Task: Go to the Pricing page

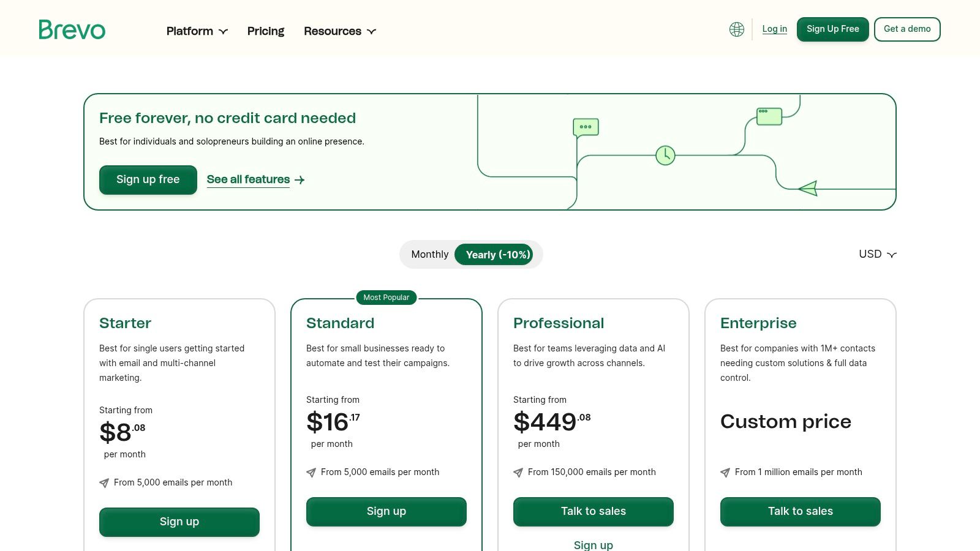Action: pyautogui.click(x=266, y=31)
